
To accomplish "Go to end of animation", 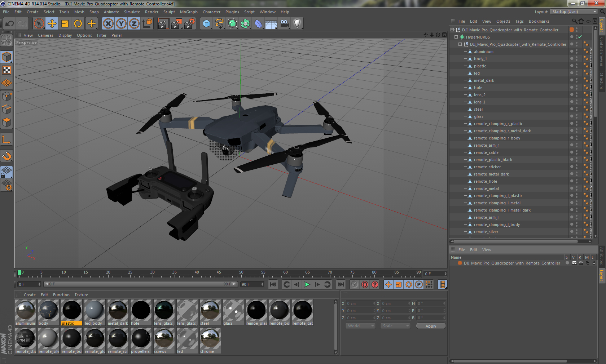I will (x=341, y=285).
